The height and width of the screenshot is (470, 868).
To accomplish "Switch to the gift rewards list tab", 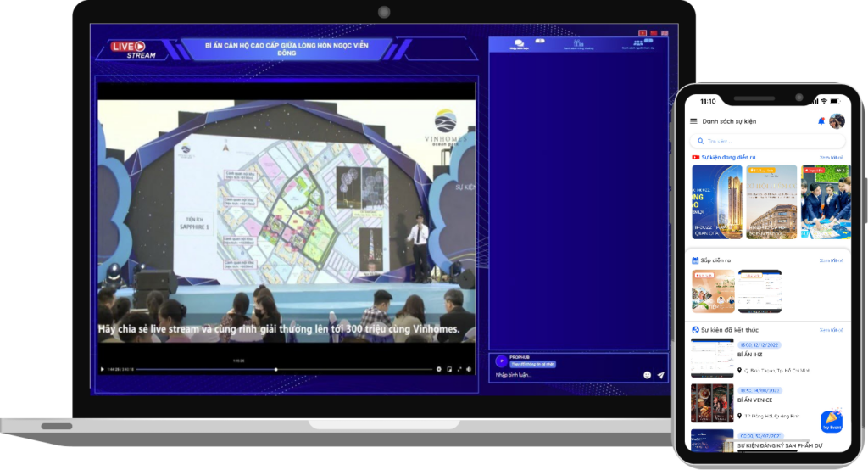I will pos(578,45).
